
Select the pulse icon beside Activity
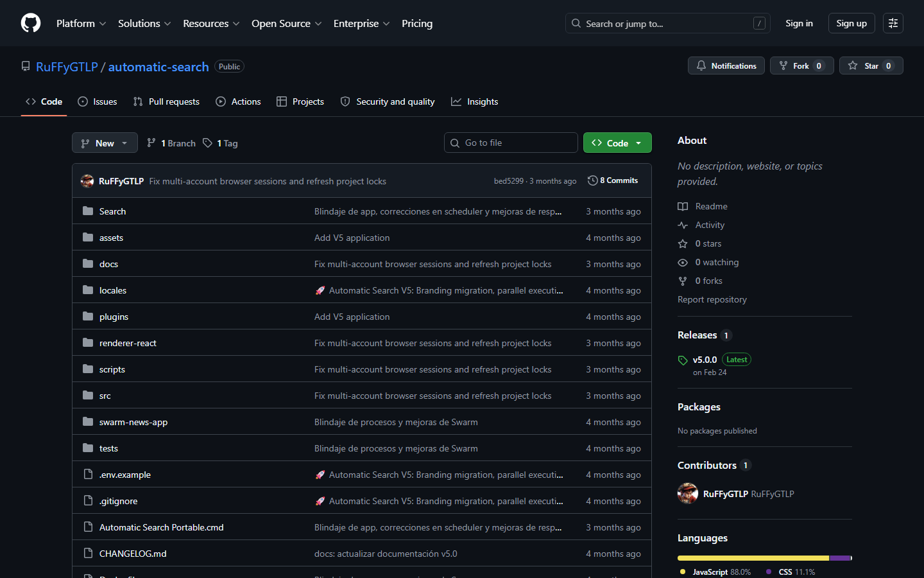click(x=683, y=225)
